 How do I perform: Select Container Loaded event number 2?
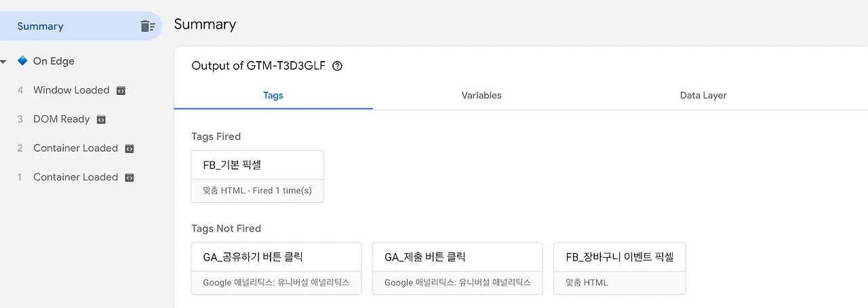[75, 149]
